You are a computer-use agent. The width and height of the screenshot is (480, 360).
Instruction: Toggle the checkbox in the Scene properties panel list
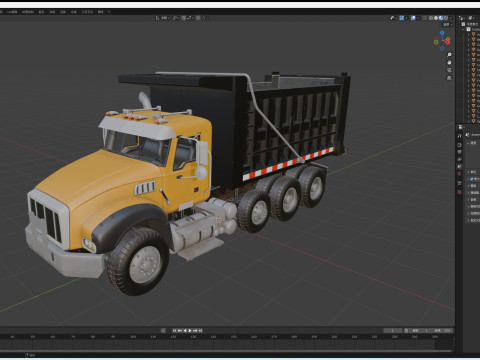472,179
